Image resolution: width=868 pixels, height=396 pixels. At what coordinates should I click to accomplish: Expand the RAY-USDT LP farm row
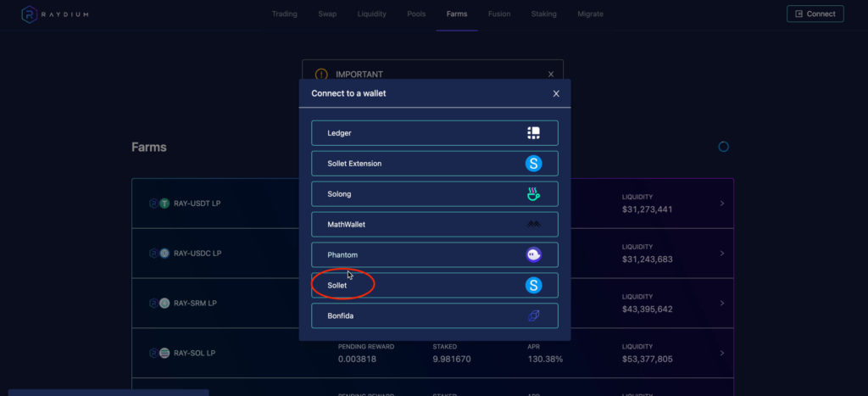click(722, 204)
